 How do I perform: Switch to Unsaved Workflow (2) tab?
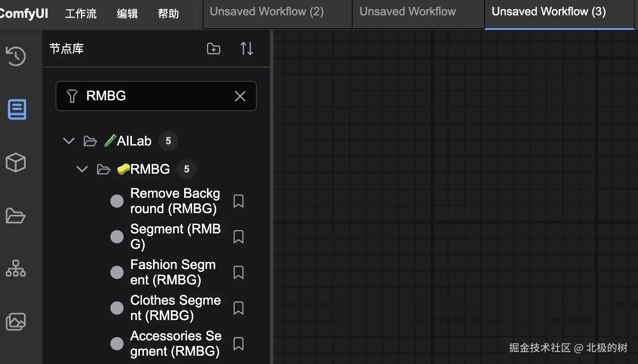pyautogui.click(x=277, y=15)
